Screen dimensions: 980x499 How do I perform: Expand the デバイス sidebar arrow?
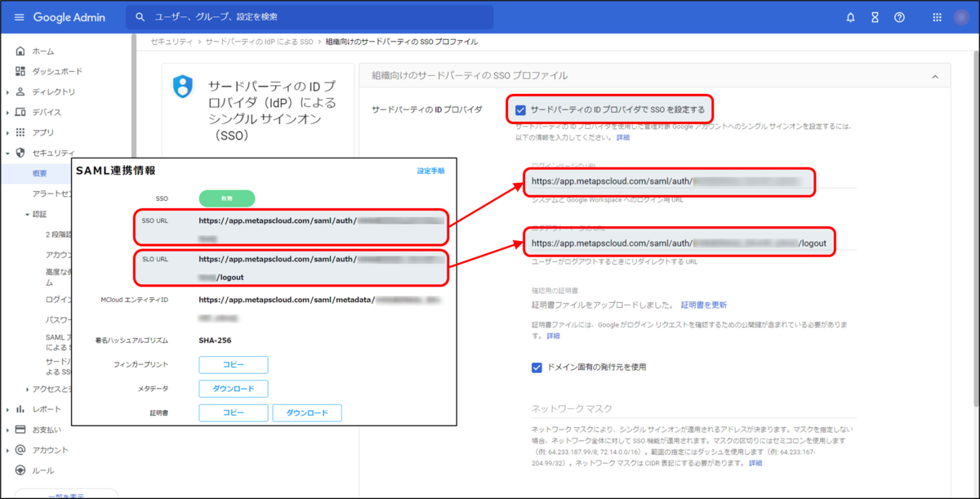coord(8,113)
